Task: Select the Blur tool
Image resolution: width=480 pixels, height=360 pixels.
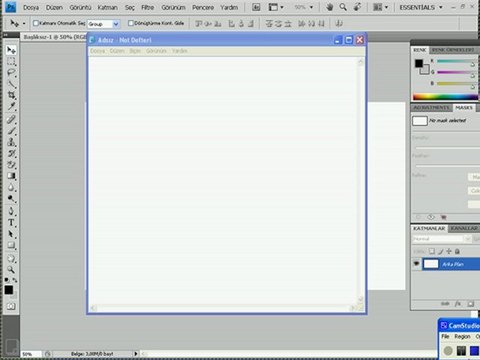Action: pyautogui.click(x=11, y=187)
